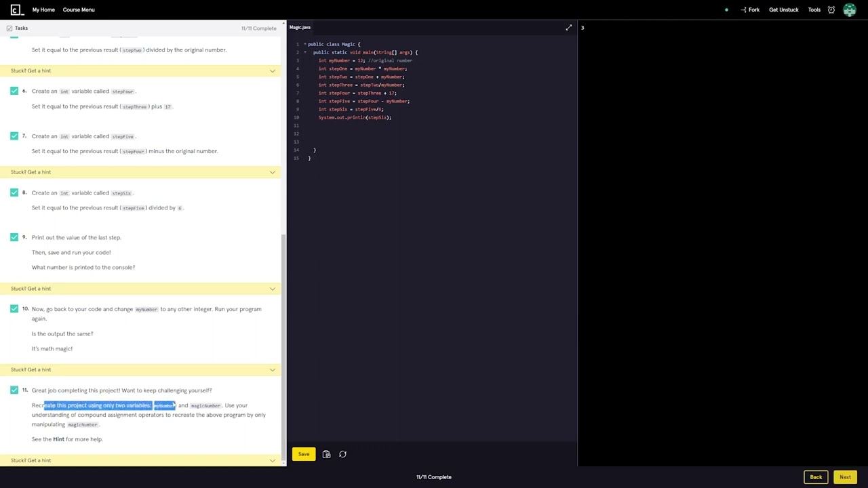Expand hint below task 10
Viewport: 868px width, 488px height.
(x=140, y=369)
